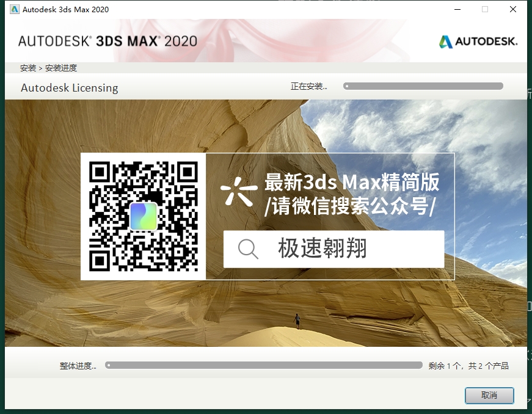The image size is (532, 414).
Task: Click the Autodesk Licensing product label
Action: [70, 88]
